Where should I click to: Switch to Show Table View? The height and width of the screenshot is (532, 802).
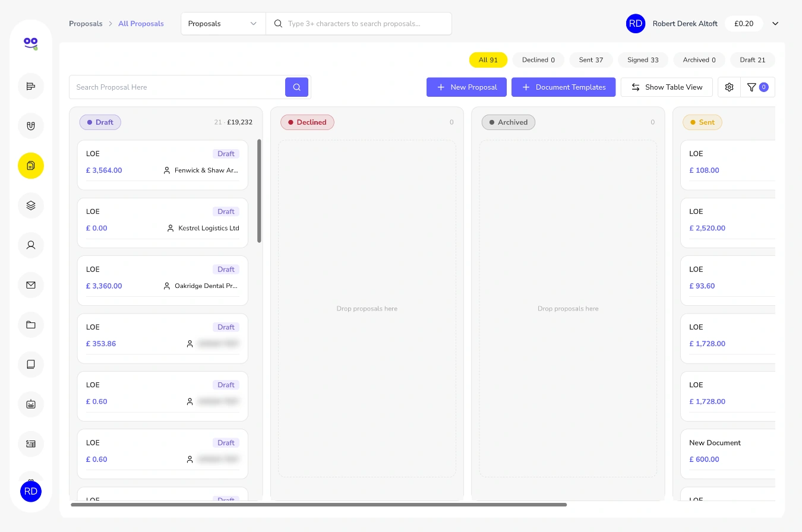667,87
